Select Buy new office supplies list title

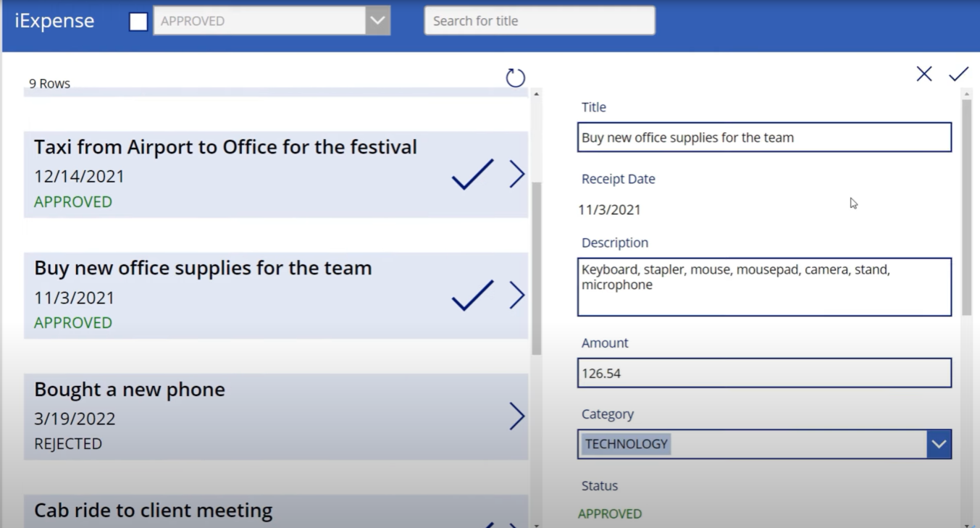click(203, 268)
